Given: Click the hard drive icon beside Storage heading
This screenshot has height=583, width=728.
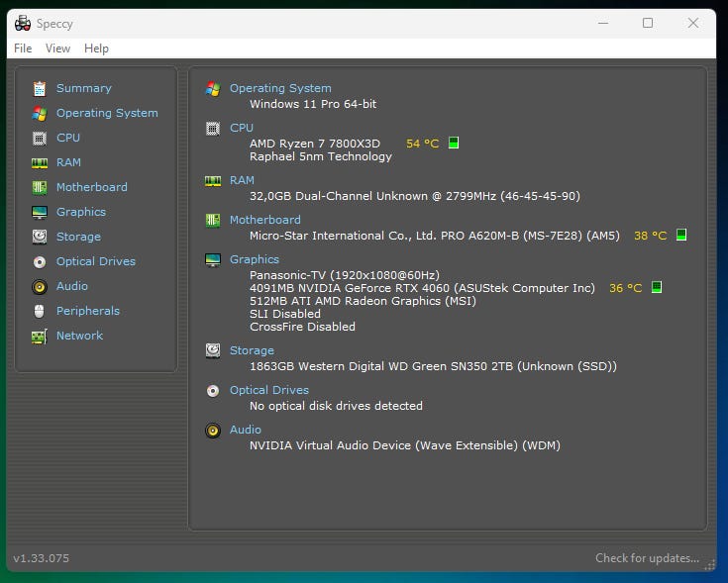Looking at the screenshot, I should coord(213,350).
